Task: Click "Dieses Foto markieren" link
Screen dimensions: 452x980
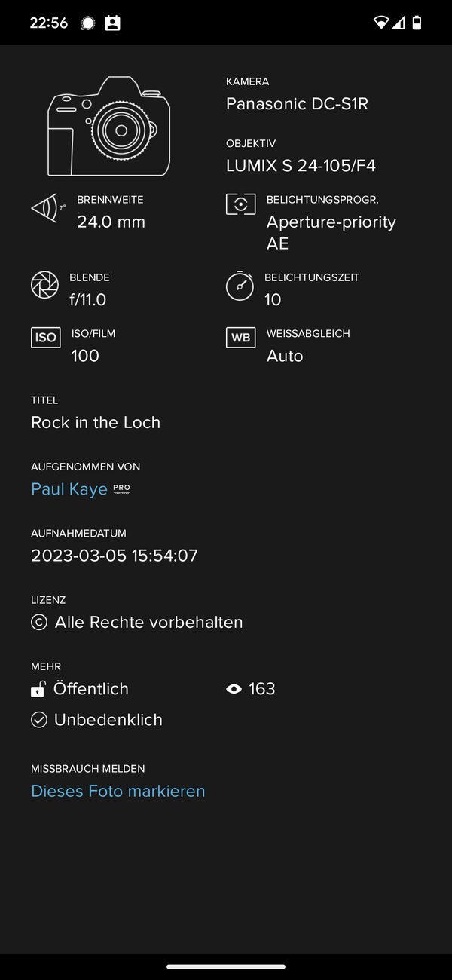Action: (x=118, y=791)
